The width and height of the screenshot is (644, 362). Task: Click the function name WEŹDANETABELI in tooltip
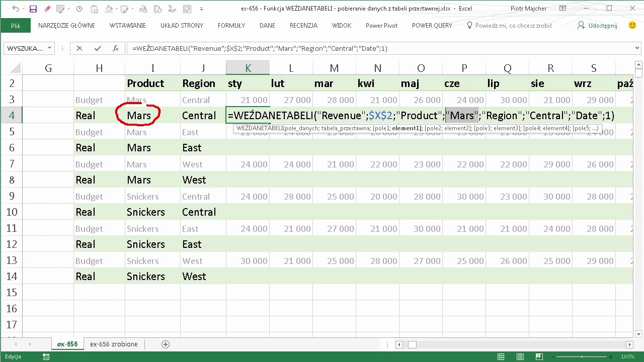tap(259, 128)
